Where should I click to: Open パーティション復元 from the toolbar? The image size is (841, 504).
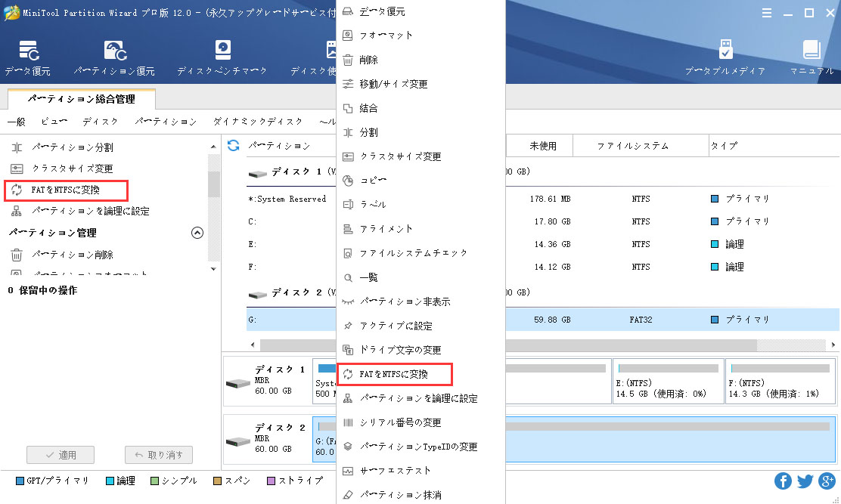point(114,51)
